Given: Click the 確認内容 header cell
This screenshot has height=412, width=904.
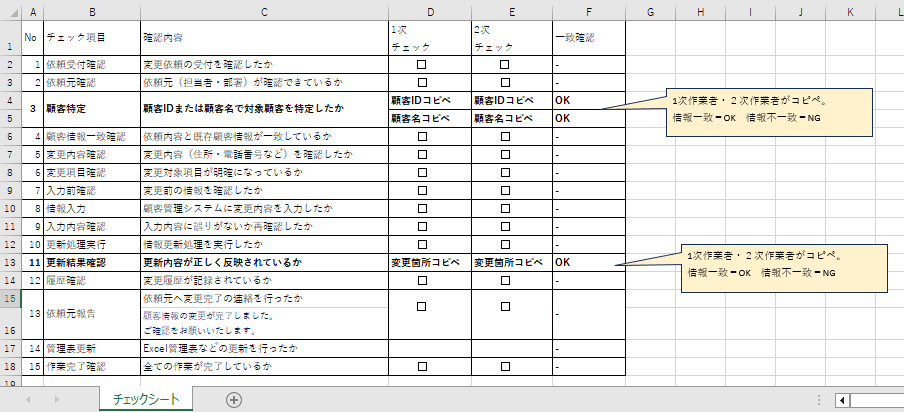Looking at the screenshot, I should pyautogui.click(x=264, y=38).
